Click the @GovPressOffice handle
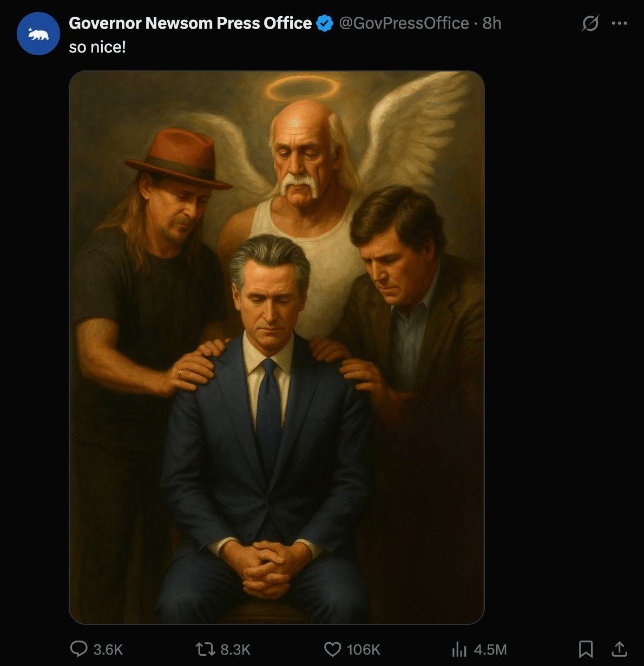 (x=404, y=23)
